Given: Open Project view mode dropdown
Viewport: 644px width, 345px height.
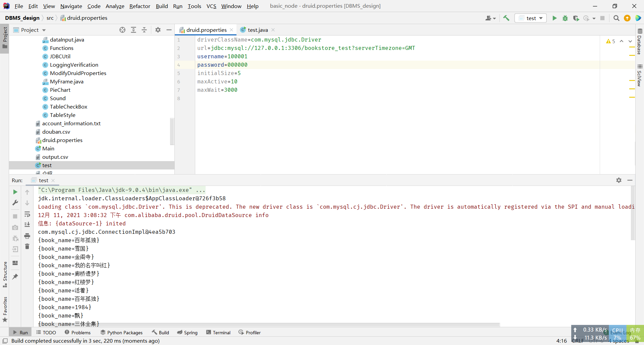Looking at the screenshot, I should pyautogui.click(x=44, y=30).
